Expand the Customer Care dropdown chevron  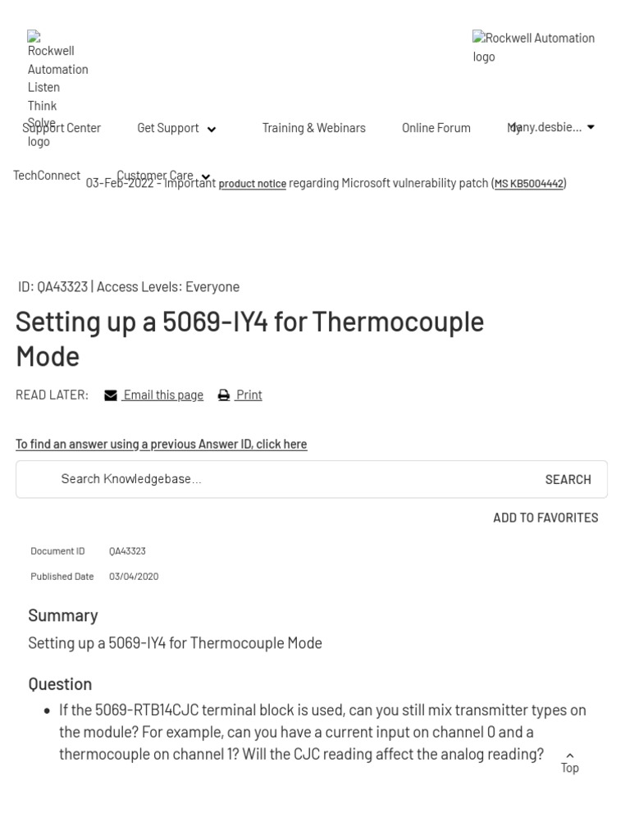pyautogui.click(x=206, y=176)
